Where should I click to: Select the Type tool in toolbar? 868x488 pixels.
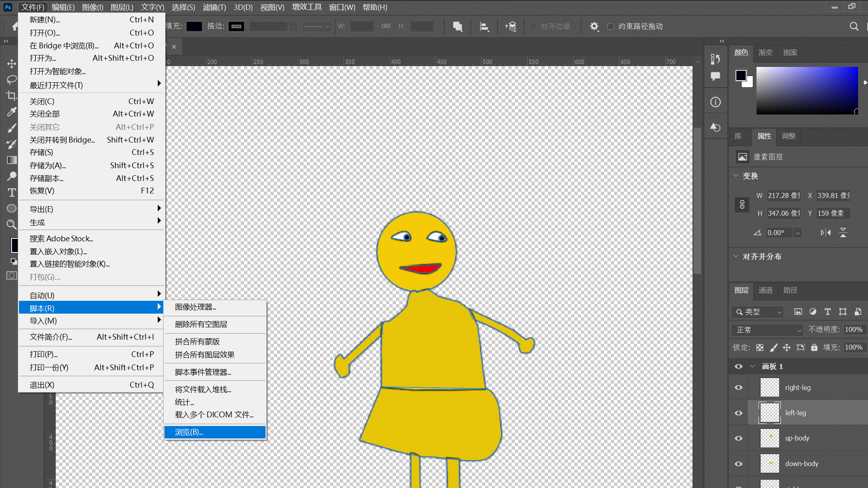coord(12,193)
